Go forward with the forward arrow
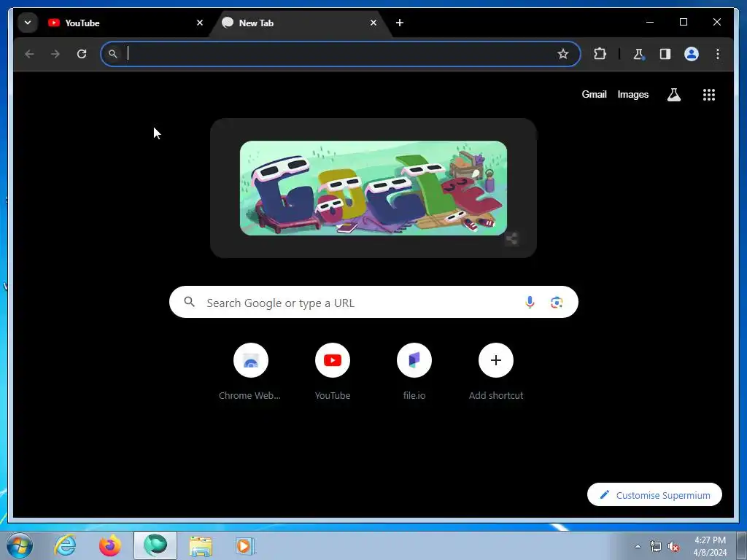This screenshot has width=747, height=560. tap(55, 54)
